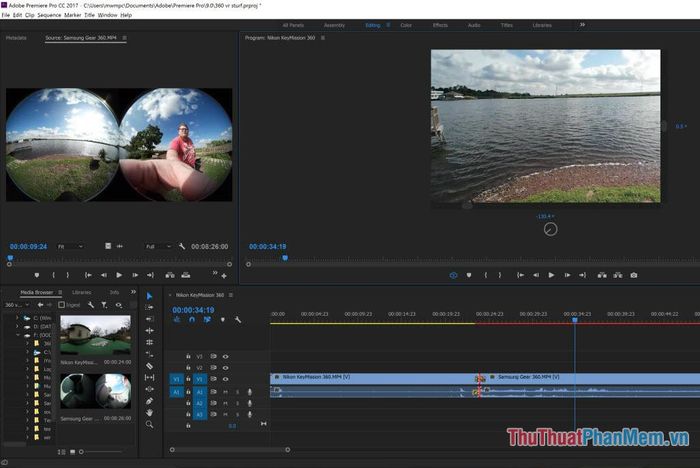Viewport: 700px width, 468px height.
Task: Step forward one frame in Program monitor
Action: [x=567, y=275]
